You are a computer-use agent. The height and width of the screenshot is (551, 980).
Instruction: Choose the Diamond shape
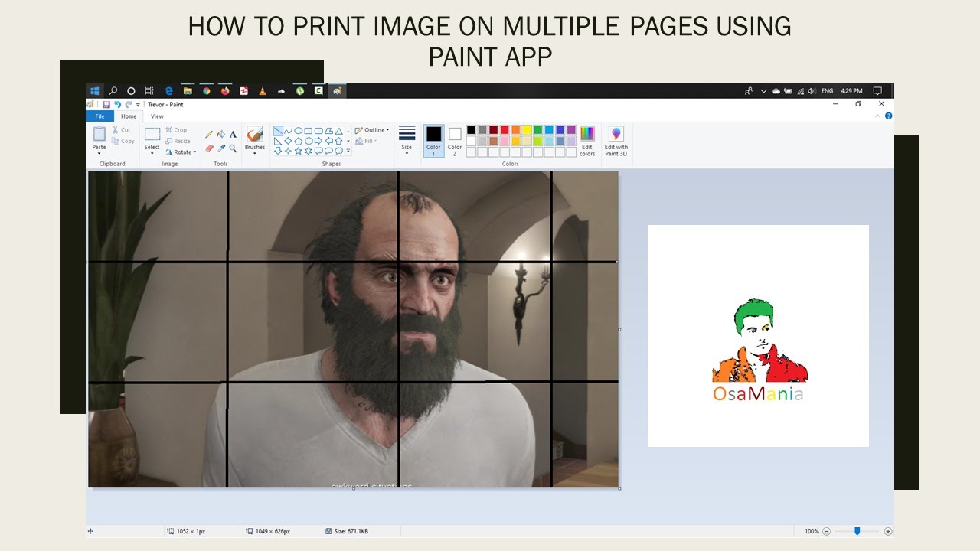tap(289, 141)
